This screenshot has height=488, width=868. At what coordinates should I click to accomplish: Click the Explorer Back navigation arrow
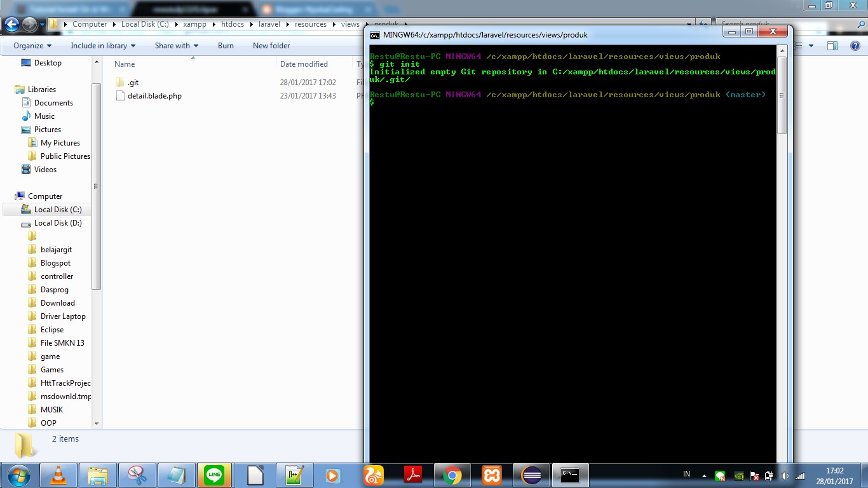tap(11, 24)
